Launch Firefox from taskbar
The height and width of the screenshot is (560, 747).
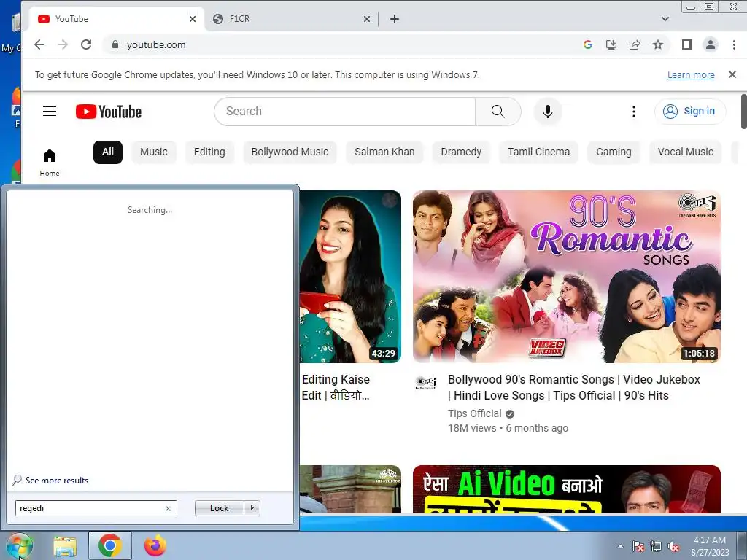tap(155, 545)
